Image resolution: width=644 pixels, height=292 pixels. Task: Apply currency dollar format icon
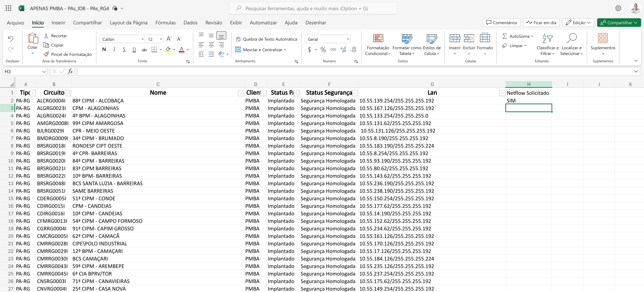tap(309, 50)
